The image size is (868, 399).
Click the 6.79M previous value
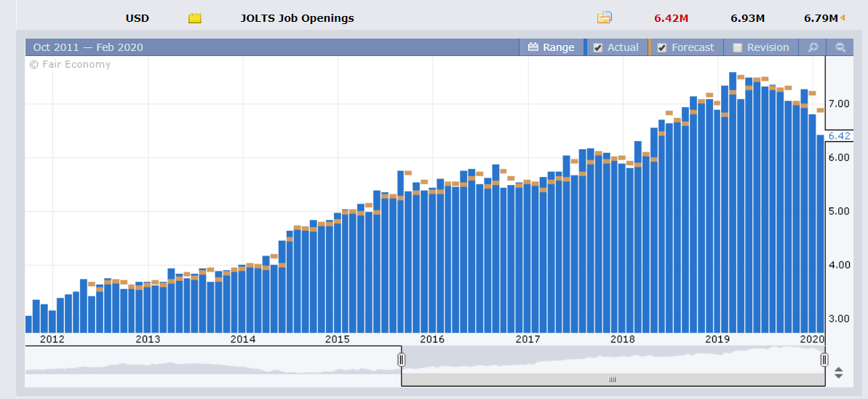pyautogui.click(x=821, y=18)
